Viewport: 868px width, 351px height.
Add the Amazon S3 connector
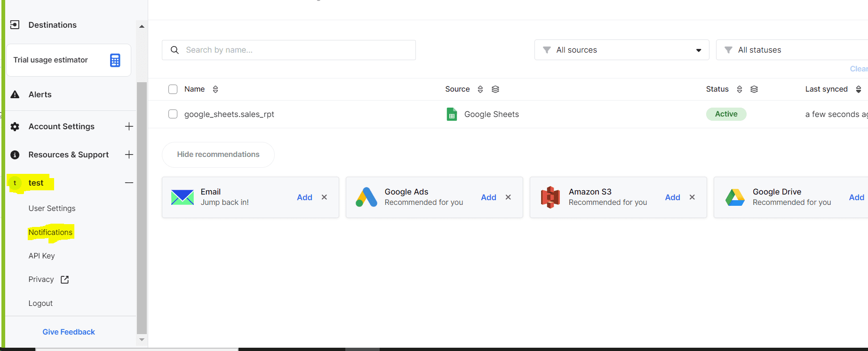point(672,197)
